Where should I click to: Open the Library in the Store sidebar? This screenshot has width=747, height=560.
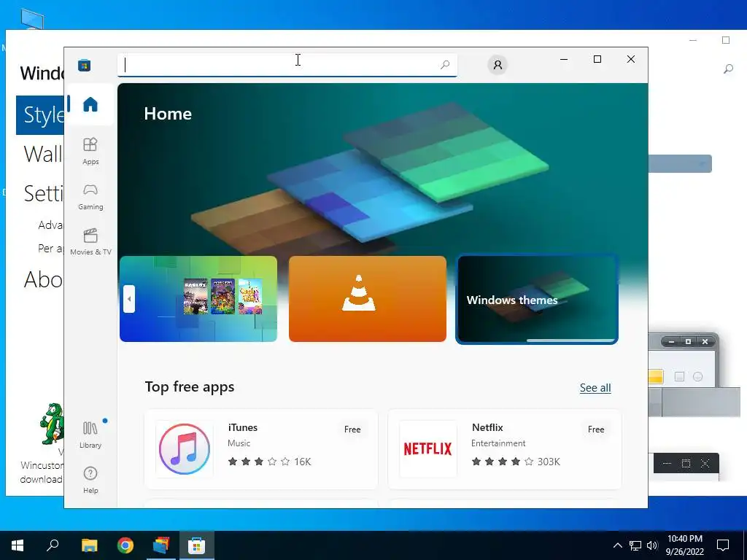coord(90,435)
